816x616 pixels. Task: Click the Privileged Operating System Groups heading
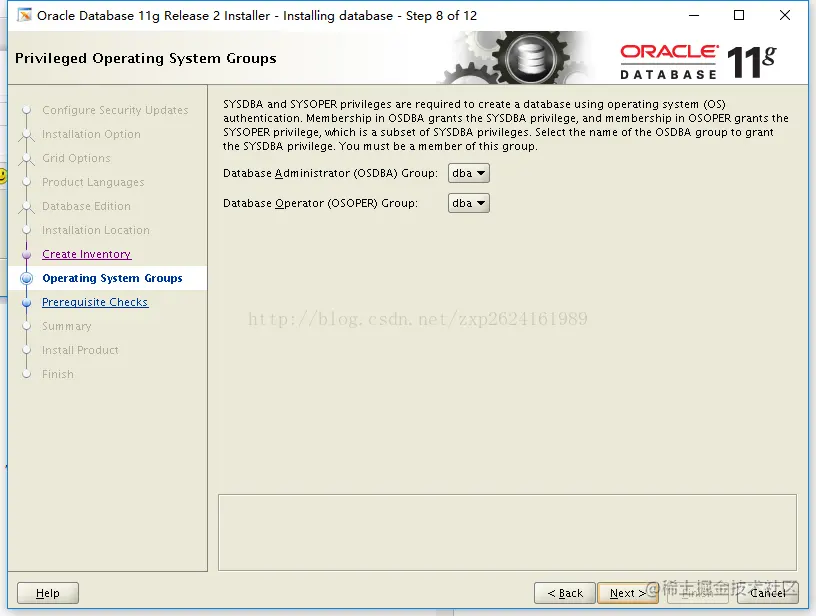[x=146, y=58]
